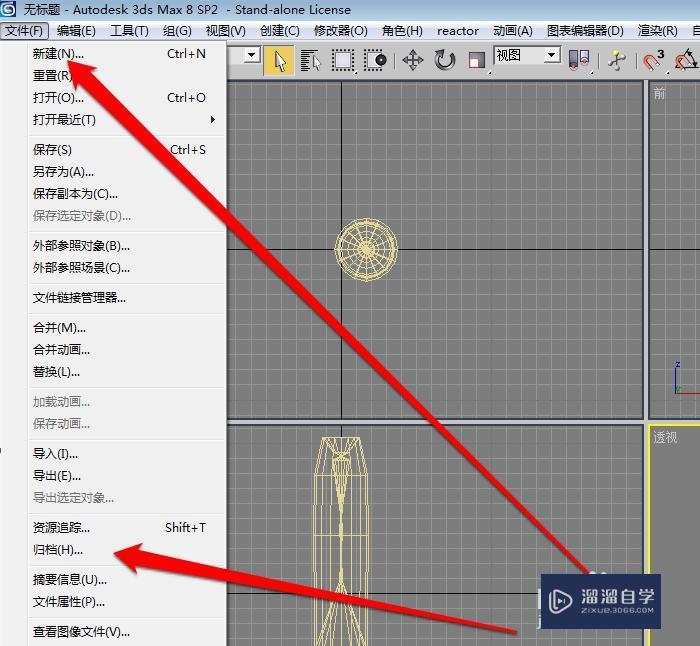700x646 pixels.
Task: Toggle Angle Snap icon
Action: pos(686,60)
